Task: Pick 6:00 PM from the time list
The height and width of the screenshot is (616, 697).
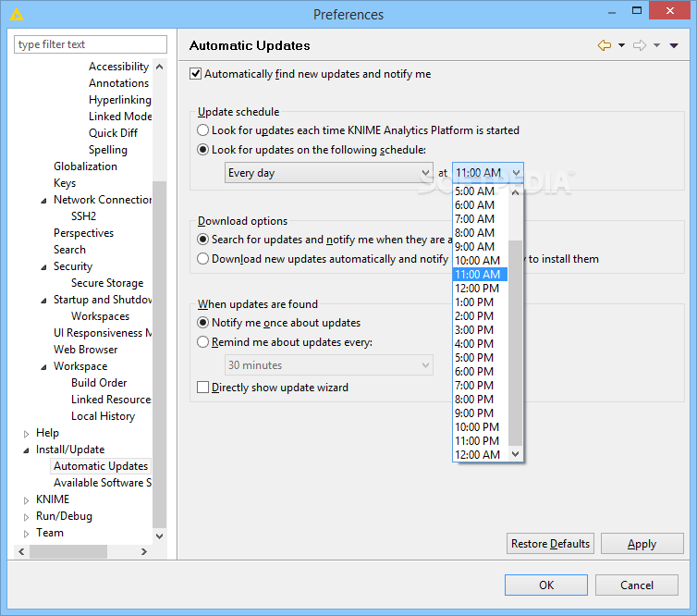Action: point(480,372)
